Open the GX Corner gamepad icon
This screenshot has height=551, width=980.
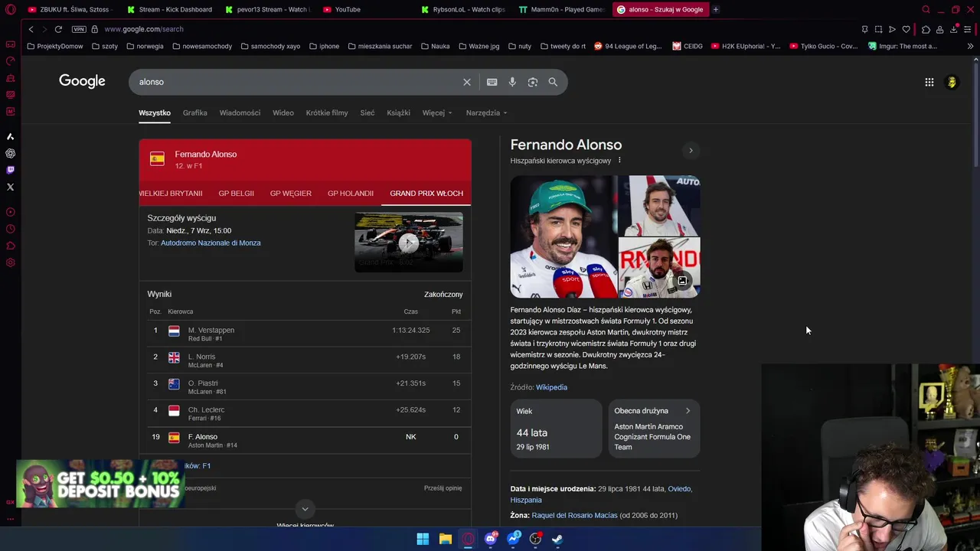coord(10,44)
